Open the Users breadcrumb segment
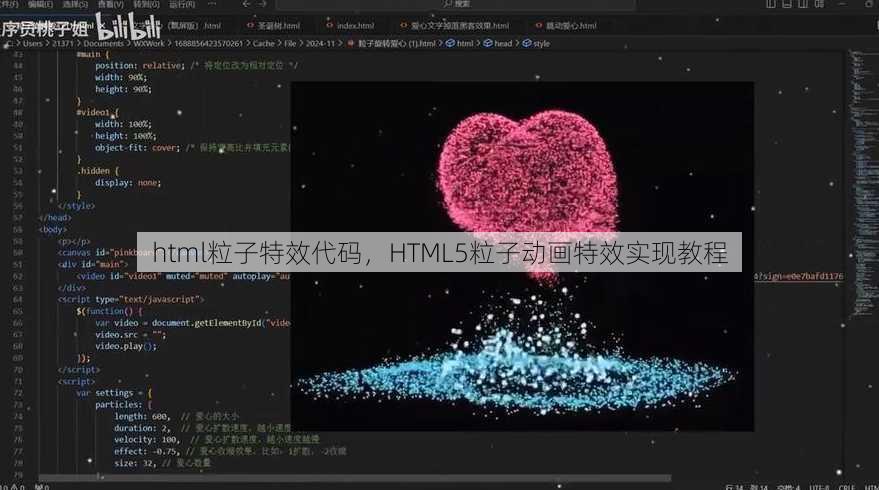The width and height of the screenshot is (879, 490). [x=33, y=43]
